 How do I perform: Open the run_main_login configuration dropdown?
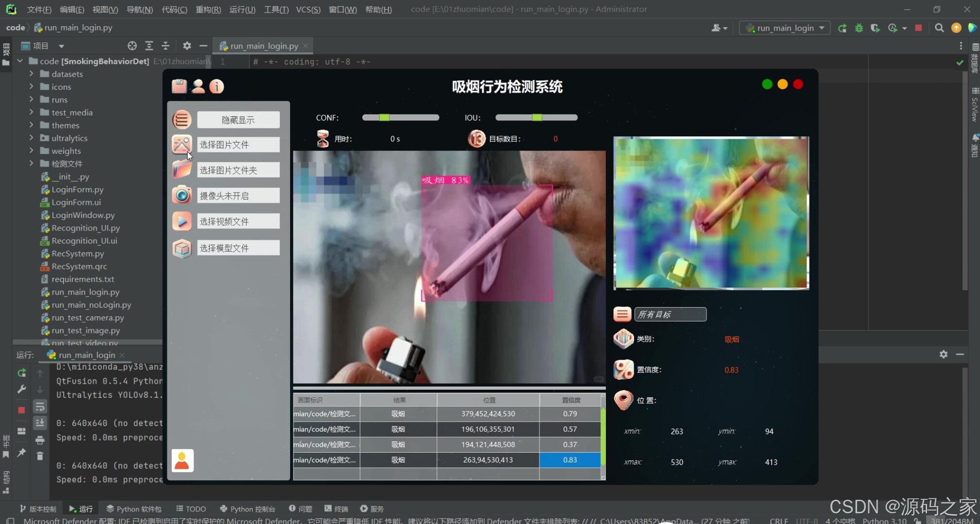(784, 28)
